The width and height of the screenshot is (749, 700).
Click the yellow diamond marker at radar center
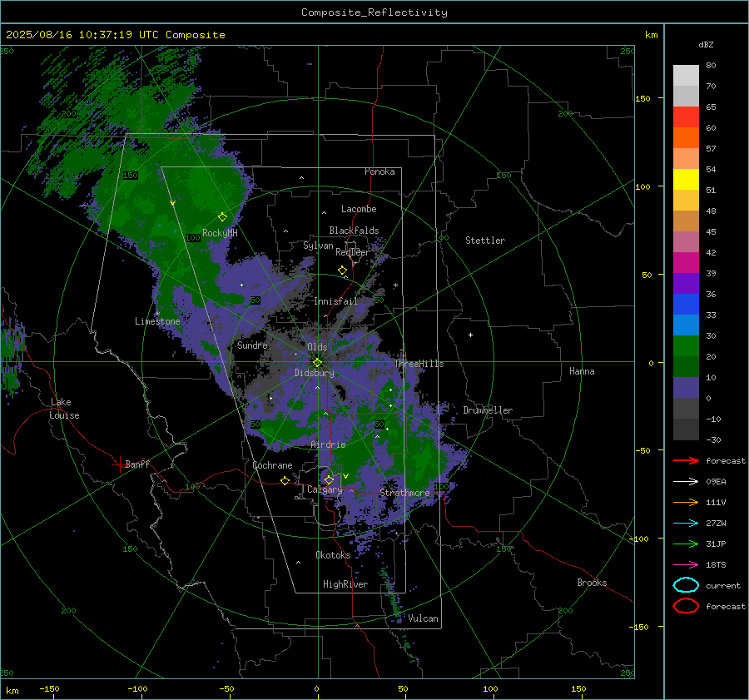317,363
